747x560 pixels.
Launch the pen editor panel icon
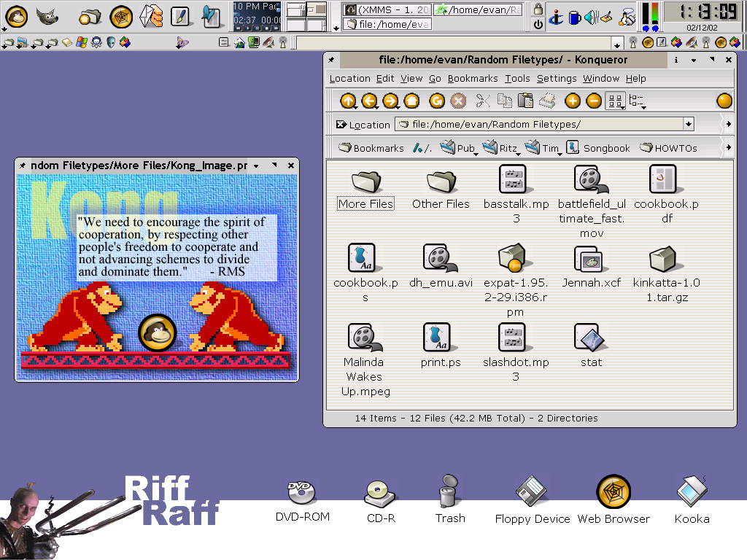tap(181, 16)
